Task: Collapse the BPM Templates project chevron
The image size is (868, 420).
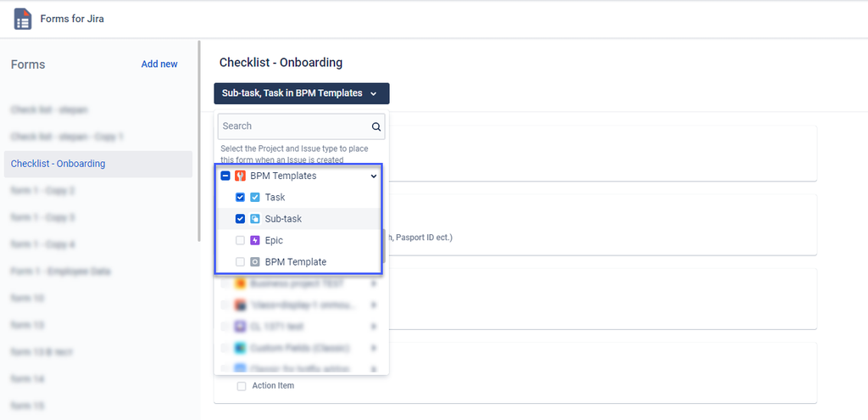Action: (x=374, y=176)
